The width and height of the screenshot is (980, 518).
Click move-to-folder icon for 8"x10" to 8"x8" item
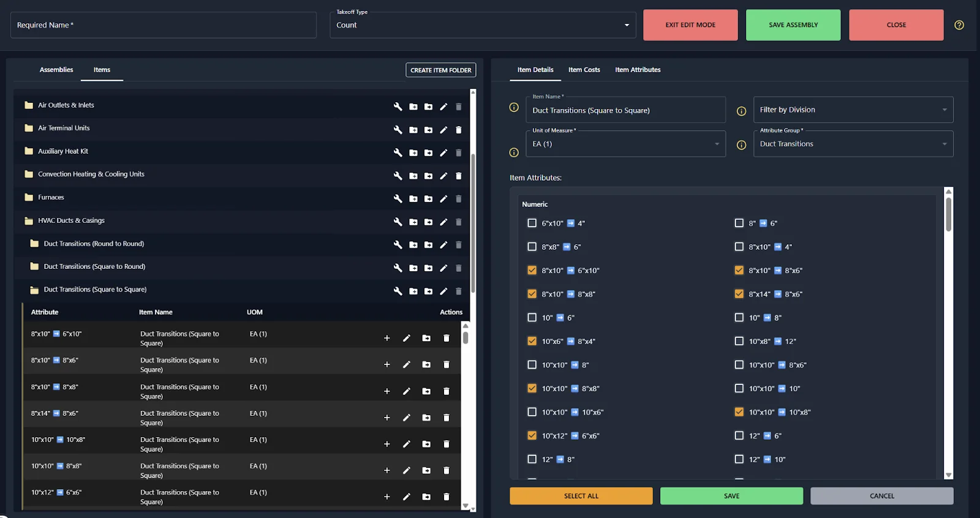pyautogui.click(x=426, y=391)
